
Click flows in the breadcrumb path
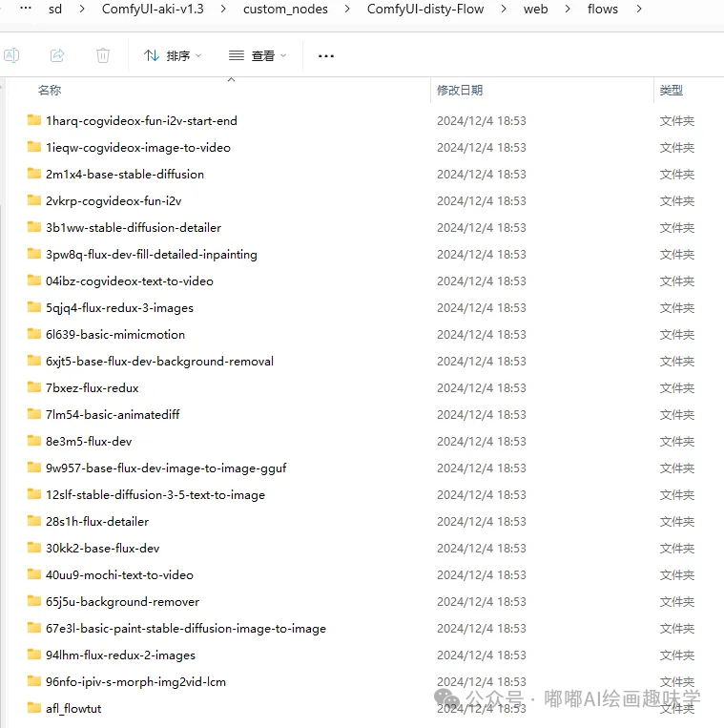click(603, 9)
